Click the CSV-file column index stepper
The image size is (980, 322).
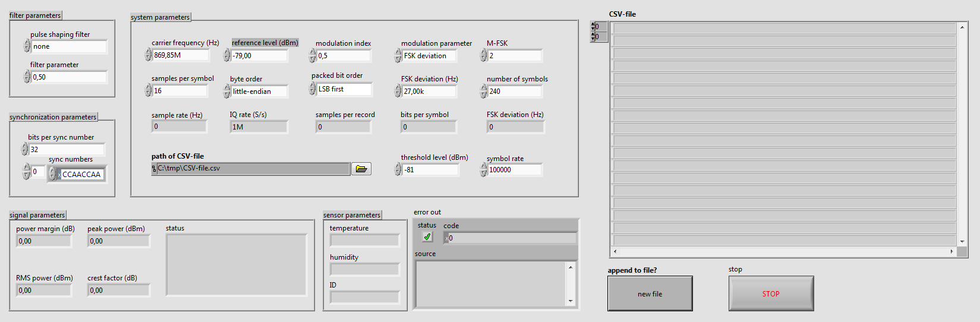[593, 37]
